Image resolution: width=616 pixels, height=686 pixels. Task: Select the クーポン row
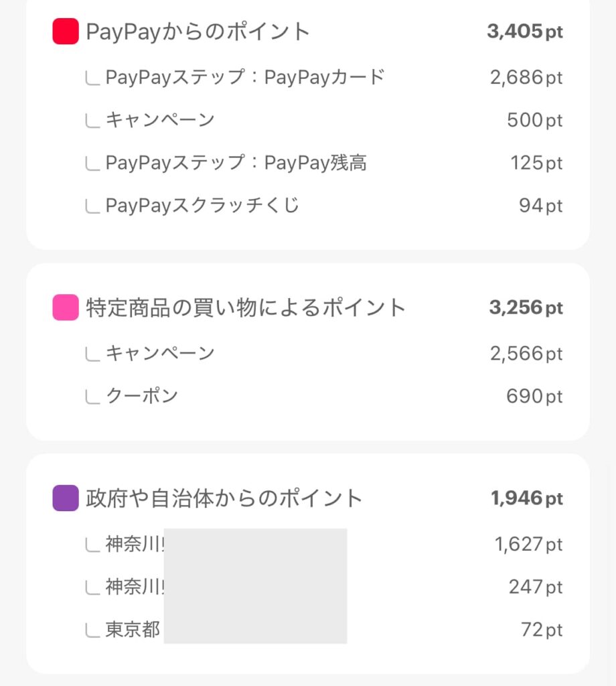coord(142,396)
